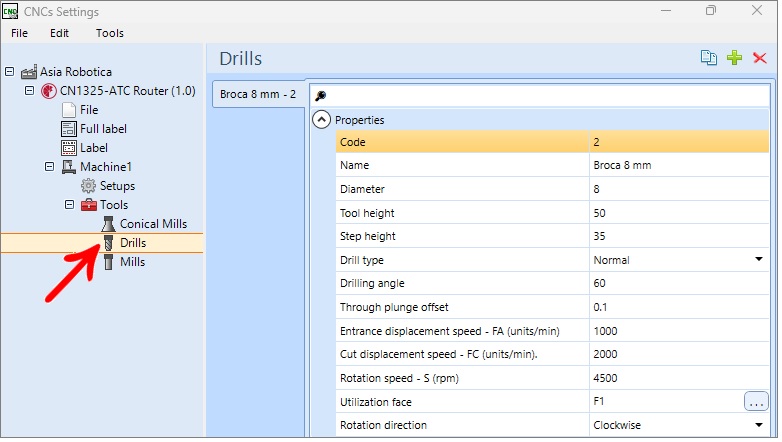Select the Broca 8 mm - 2 tab
782x442 pixels.
tap(259, 95)
